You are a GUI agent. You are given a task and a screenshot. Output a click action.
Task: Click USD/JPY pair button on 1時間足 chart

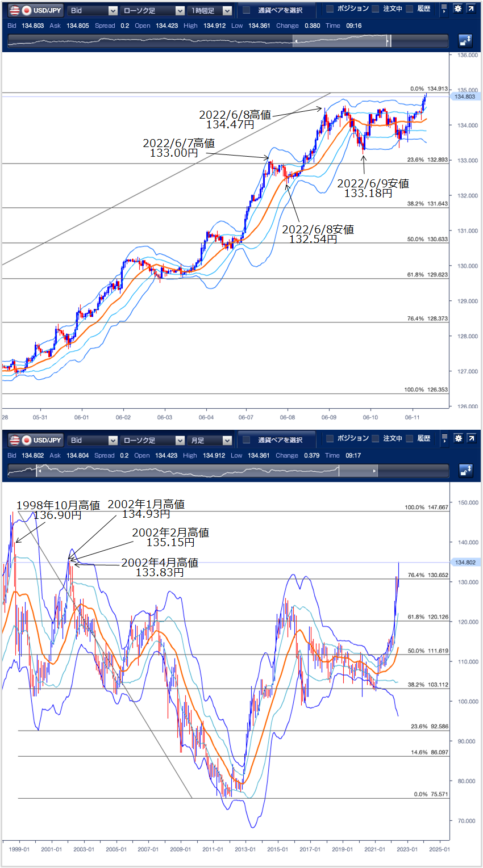[x=35, y=10]
